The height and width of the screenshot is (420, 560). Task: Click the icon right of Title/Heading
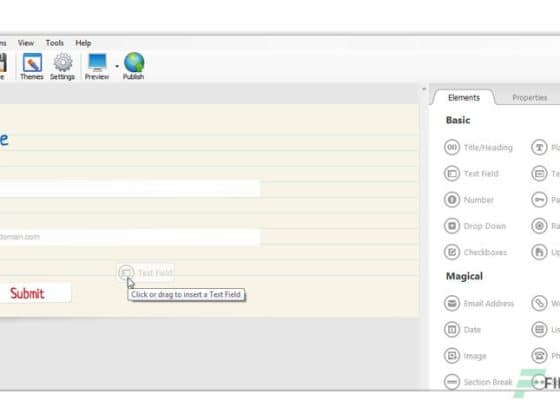539,147
